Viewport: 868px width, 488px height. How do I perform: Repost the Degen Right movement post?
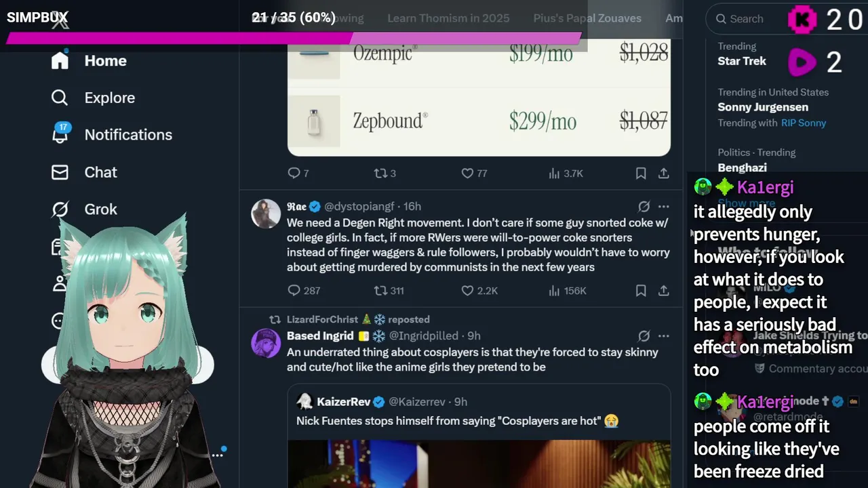pyautogui.click(x=380, y=291)
